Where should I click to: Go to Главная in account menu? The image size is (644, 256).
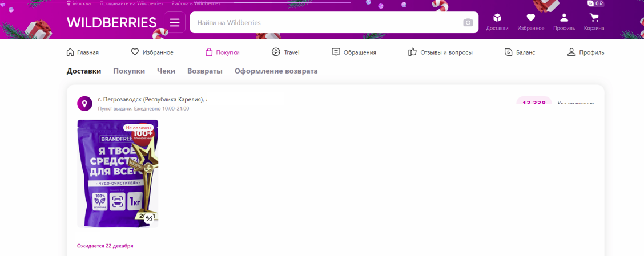pos(83,52)
